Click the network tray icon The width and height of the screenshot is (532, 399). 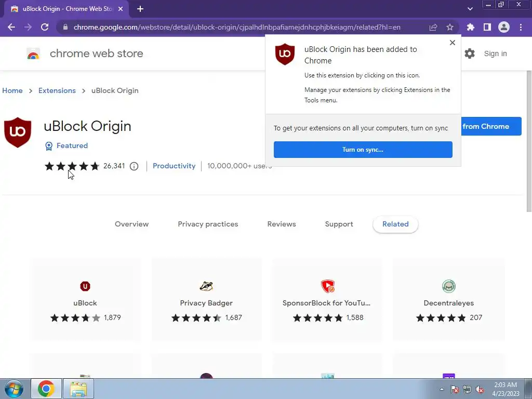coord(467,389)
